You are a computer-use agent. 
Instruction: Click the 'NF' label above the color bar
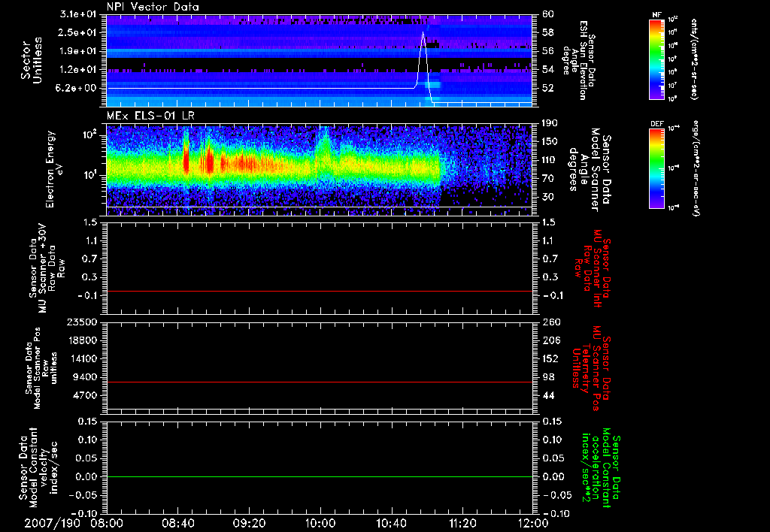pyautogui.click(x=656, y=15)
